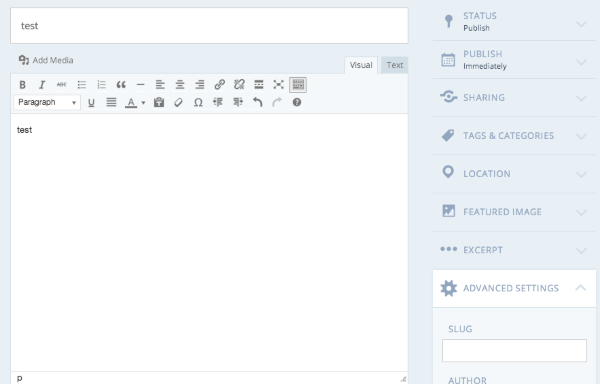This screenshot has width=600, height=384.
Task: Toggle italic formatting
Action: [x=42, y=85]
